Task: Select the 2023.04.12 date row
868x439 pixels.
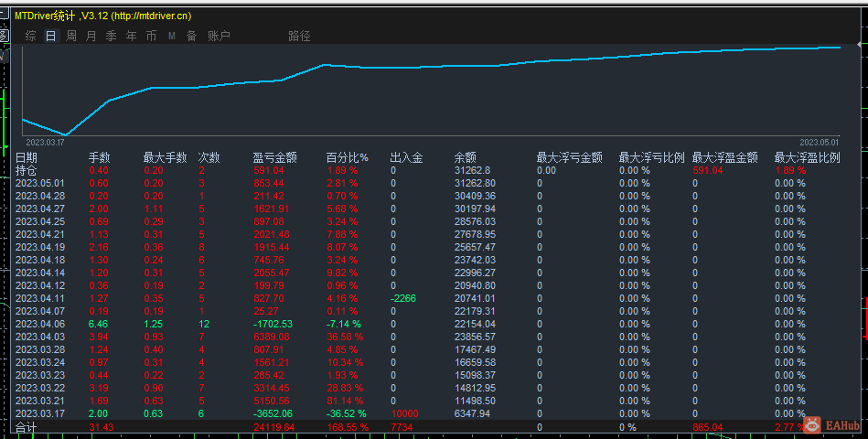Action: 40,285
